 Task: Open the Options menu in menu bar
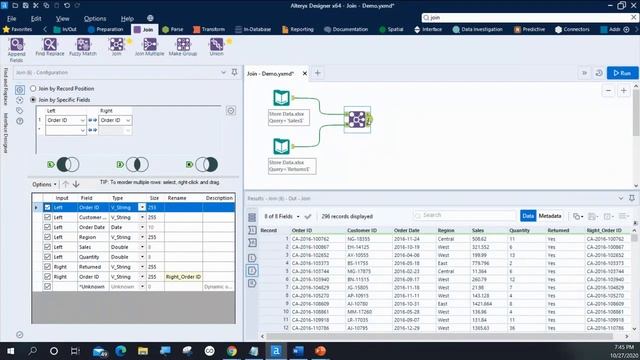coord(95,18)
